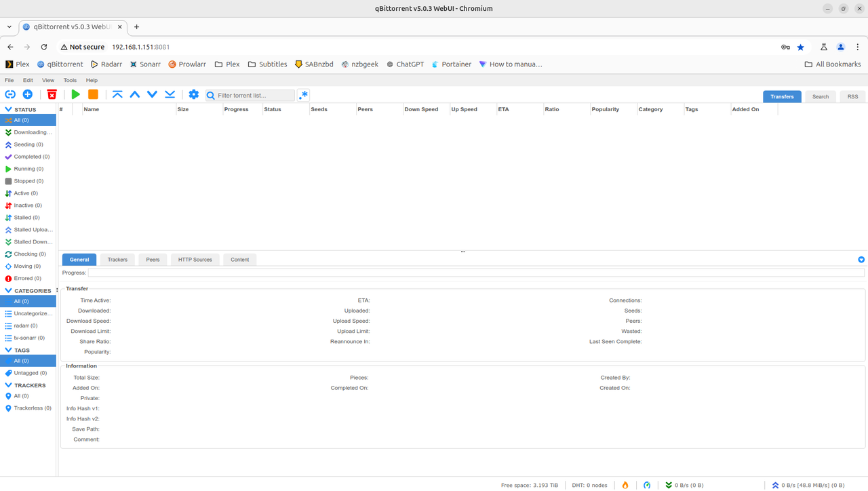
Task: Select the Stalled (0) filter
Action: click(28, 218)
